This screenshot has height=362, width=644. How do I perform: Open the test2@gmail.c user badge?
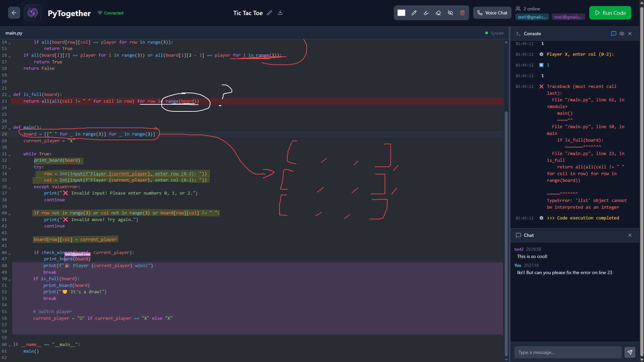pyautogui.click(x=568, y=17)
